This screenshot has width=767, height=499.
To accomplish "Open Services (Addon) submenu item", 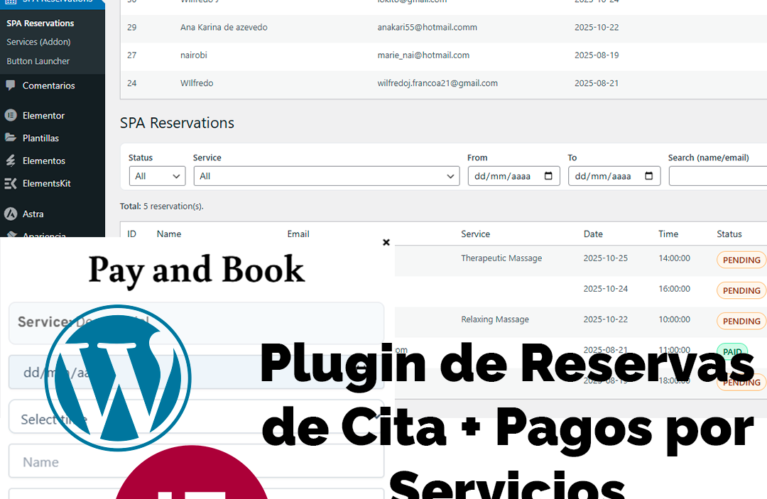I will coord(39,42).
